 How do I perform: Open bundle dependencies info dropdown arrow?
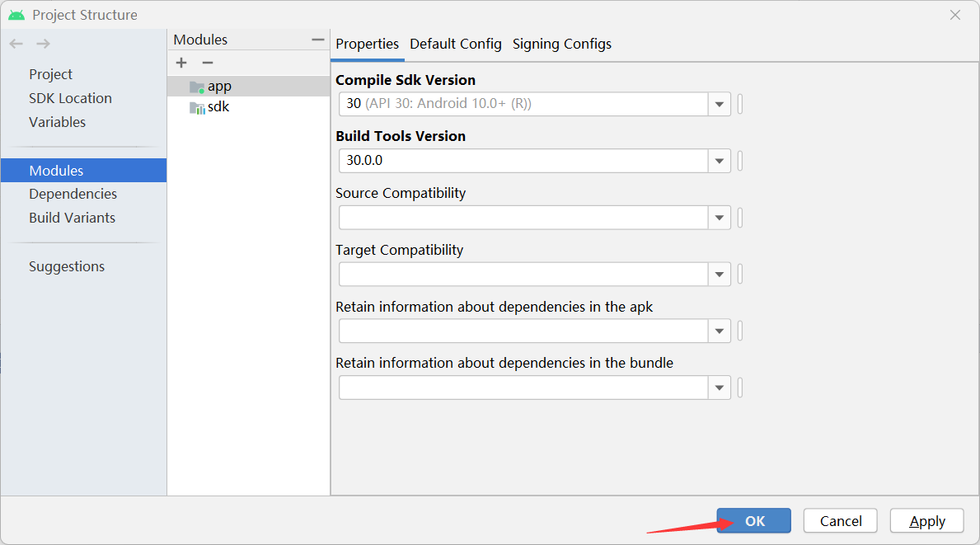(720, 388)
